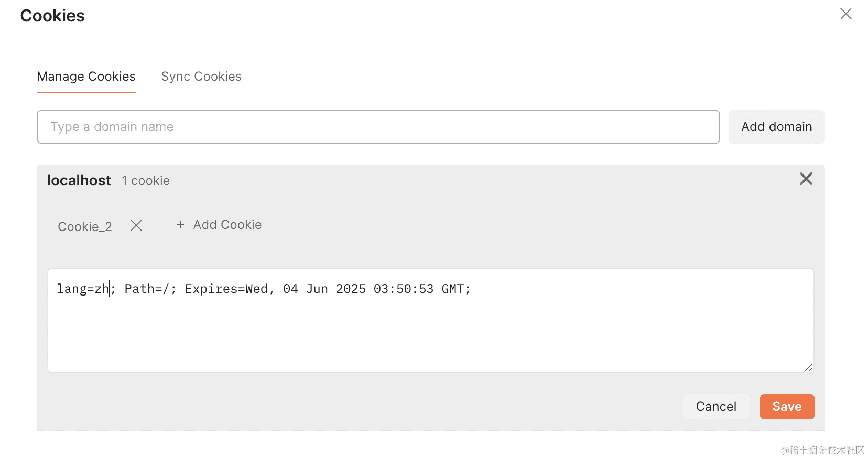The image size is (868, 459).
Task: Delete Cookie_2 using its X icon
Action: [x=136, y=225]
